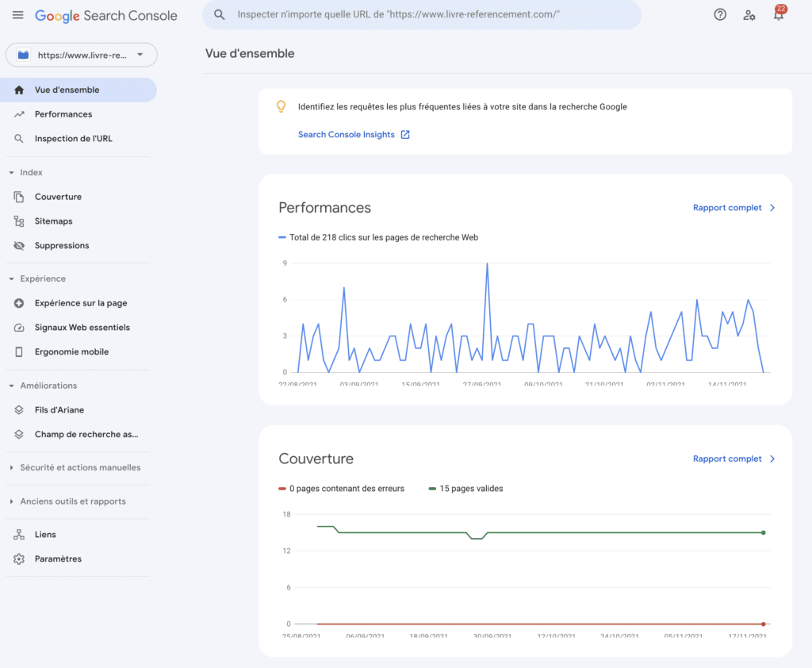Click the layers icon beside Fils d'Ariane
This screenshot has height=668, width=812.
tap(19, 410)
